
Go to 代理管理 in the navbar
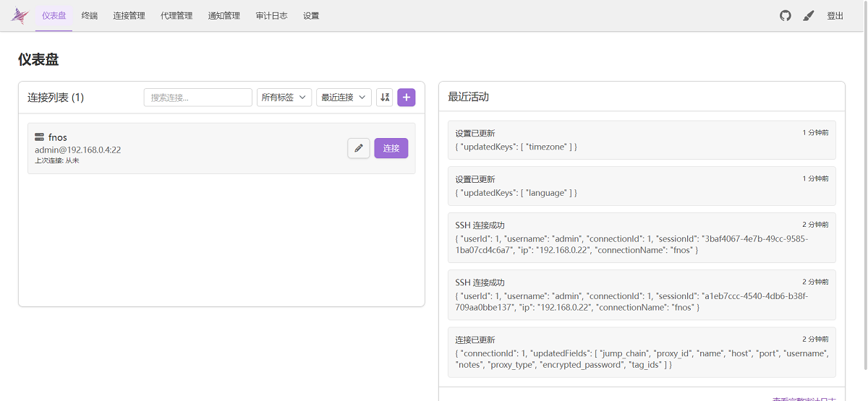pos(176,16)
